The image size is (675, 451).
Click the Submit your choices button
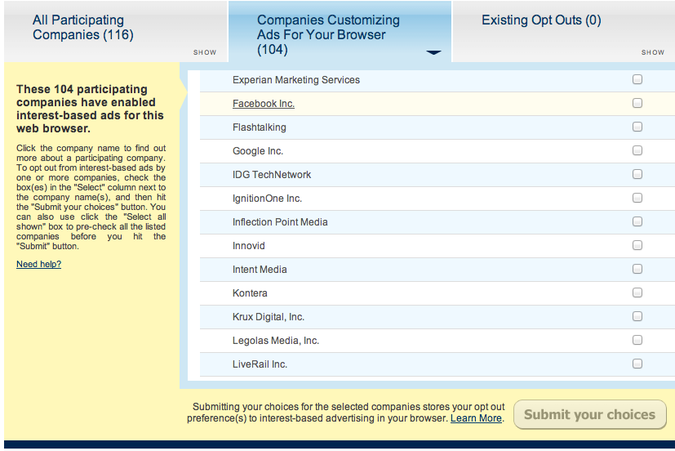(590, 414)
